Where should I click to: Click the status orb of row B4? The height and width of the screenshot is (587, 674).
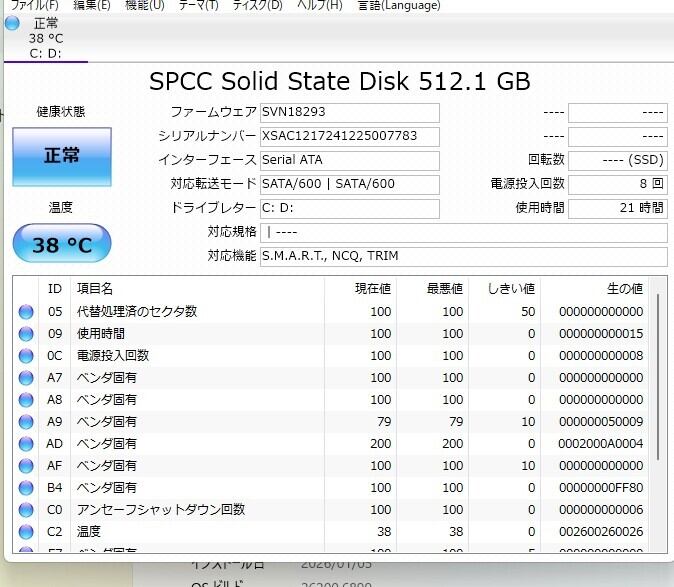[x=26, y=488]
